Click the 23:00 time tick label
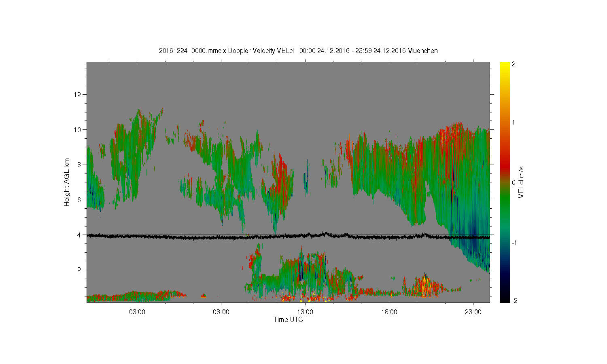 tap(473, 312)
